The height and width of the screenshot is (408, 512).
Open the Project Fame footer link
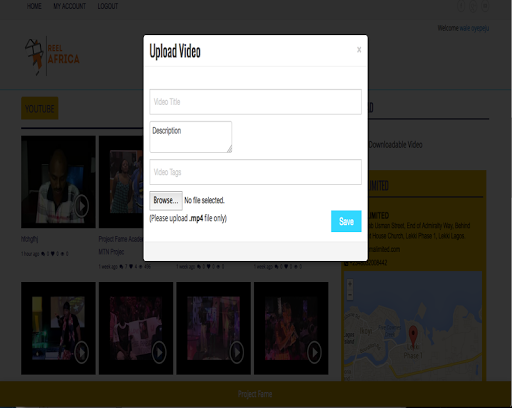(x=255, y=394)
